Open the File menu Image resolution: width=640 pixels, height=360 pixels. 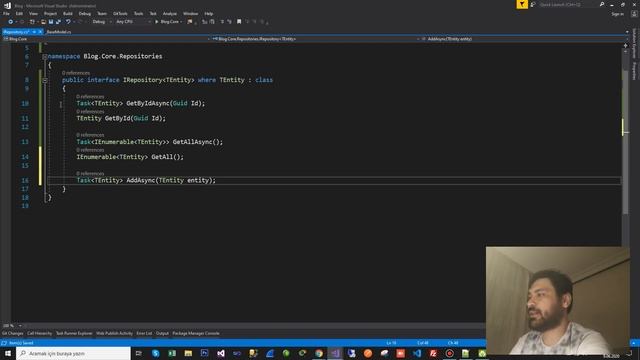(x=6, y=13)
